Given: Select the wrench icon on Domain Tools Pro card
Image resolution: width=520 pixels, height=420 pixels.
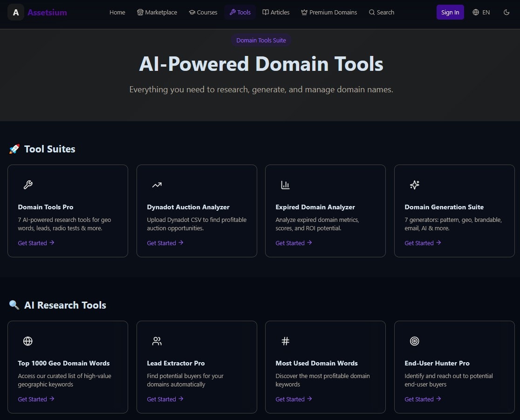Looking at the screenshot, I should (28, 185).
